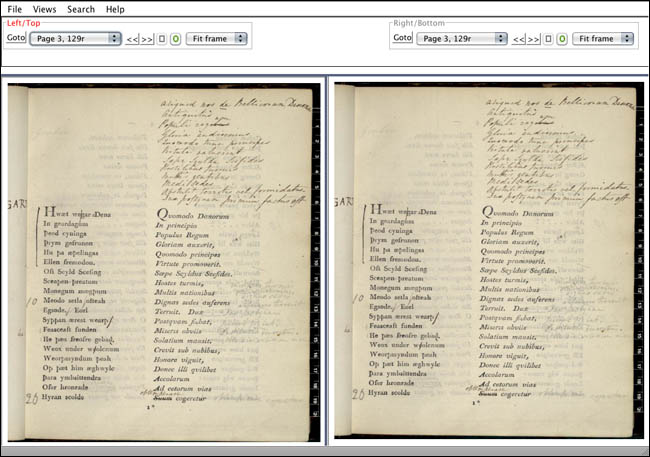Expand Left/Top 'Fit frame' zoom dropdown

click(x=216, y=39)
